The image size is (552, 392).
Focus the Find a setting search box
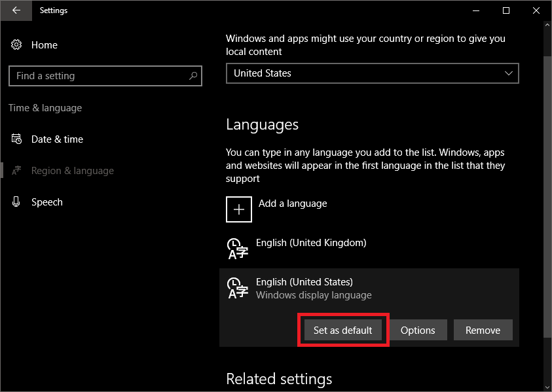point(105,76)
